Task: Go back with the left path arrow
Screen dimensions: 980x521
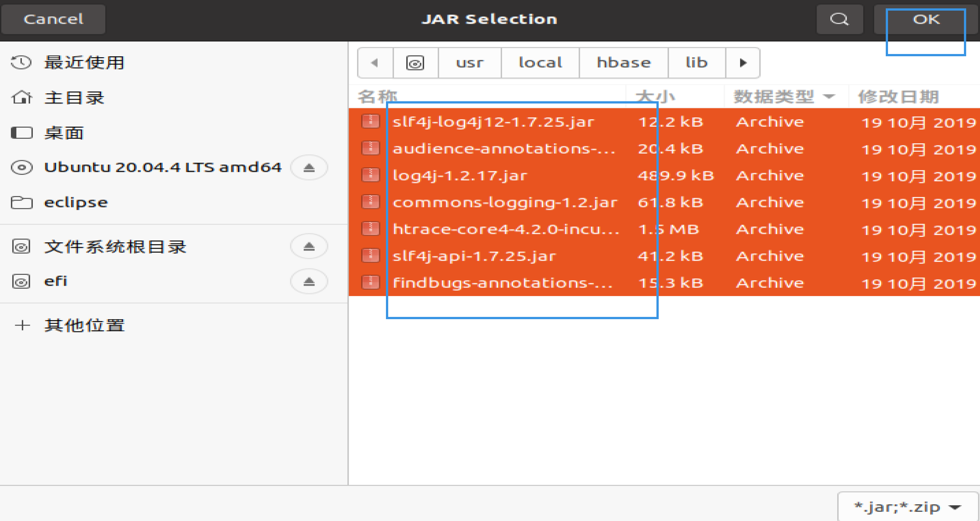Action: (375, 63)
